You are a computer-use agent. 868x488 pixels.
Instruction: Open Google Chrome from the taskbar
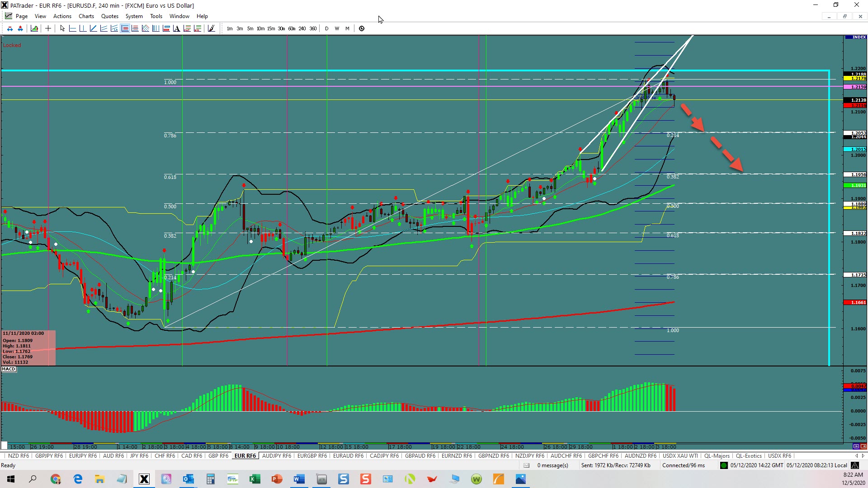(56, 479)
